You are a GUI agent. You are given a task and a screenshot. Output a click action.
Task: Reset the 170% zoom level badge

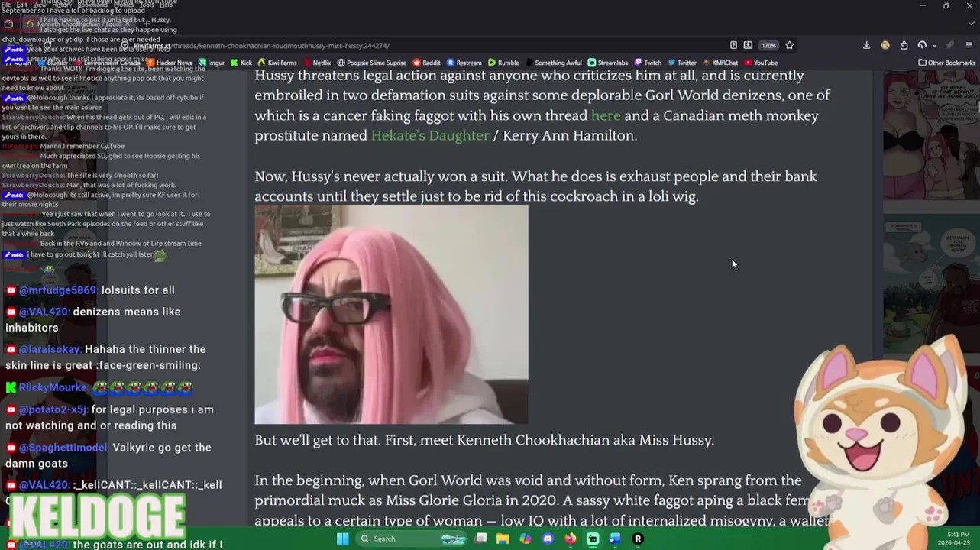[x=768, y=45]
